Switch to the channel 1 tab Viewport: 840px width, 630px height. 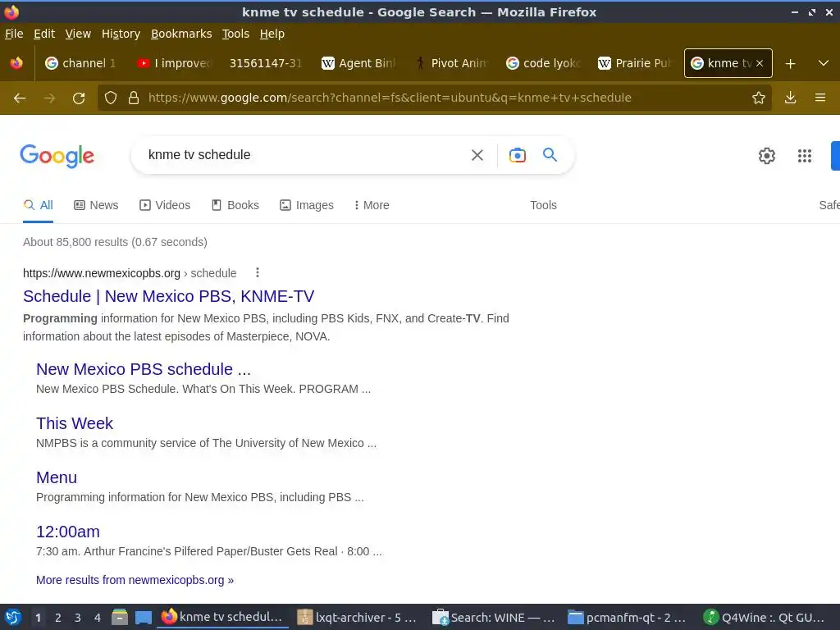coord(80,63)
